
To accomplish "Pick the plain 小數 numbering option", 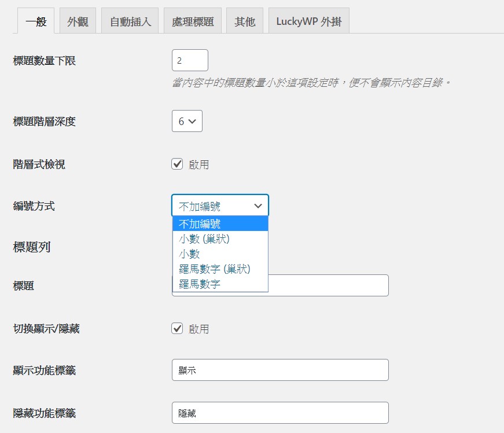I will click(220, 254).
